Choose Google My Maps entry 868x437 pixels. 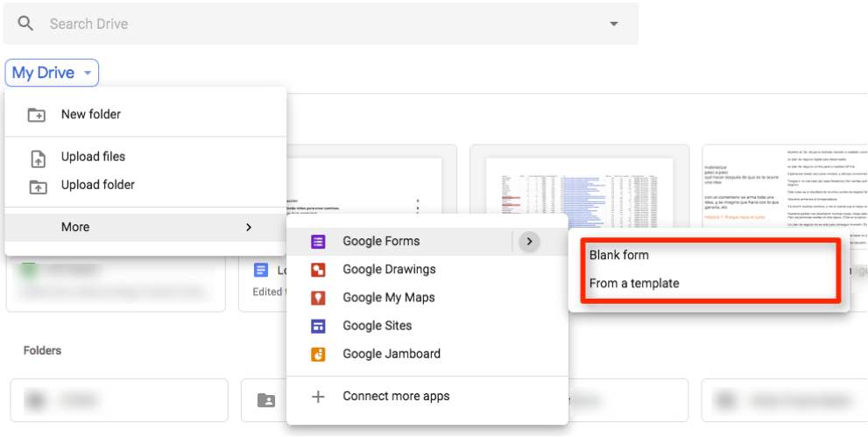pyautogui.click(x=427, y=298)
